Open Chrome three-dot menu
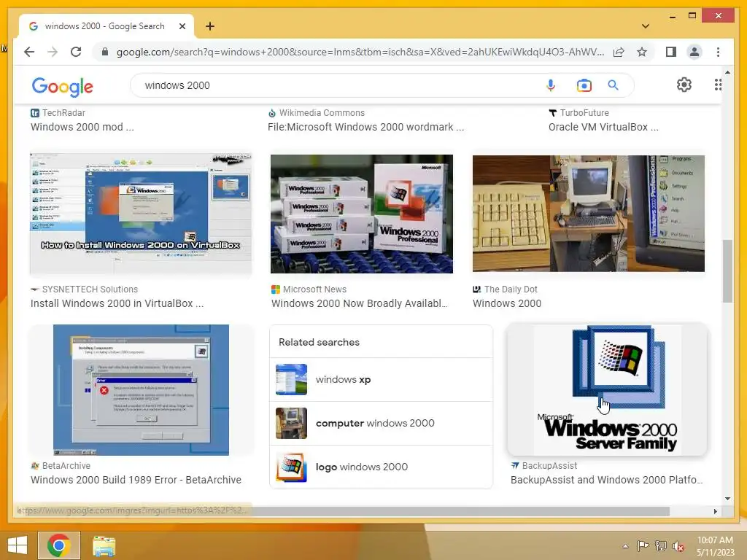 click(x=718, y=52)
